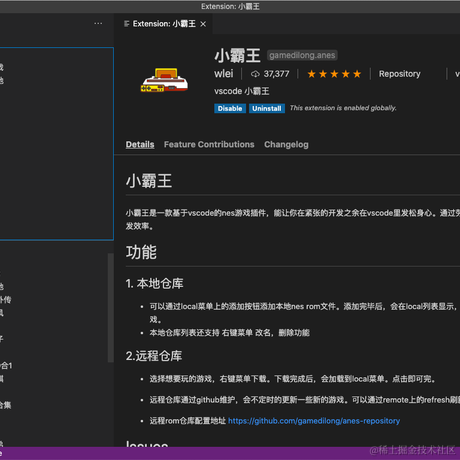Click the sidebar vertical scrollbar
Viewport: 460px width, 460px height.
pyautogui.click(x=111, y=307)
